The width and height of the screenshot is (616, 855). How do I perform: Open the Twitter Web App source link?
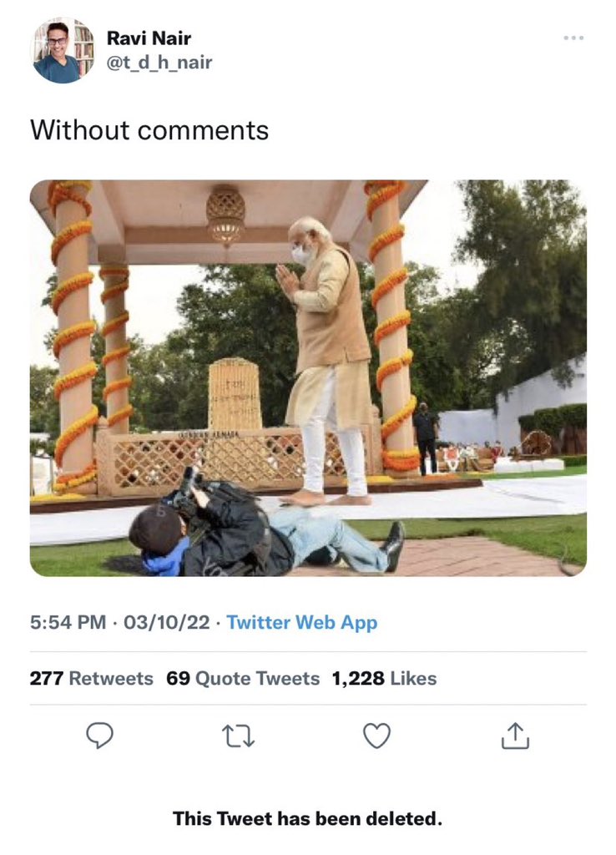[301, 623]
